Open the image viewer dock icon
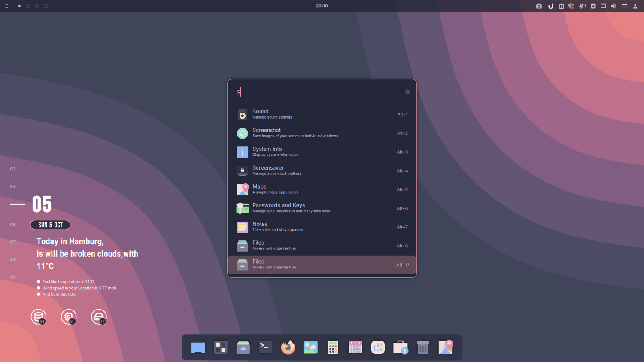Screen dimensions: 644x362 [310, 347]
